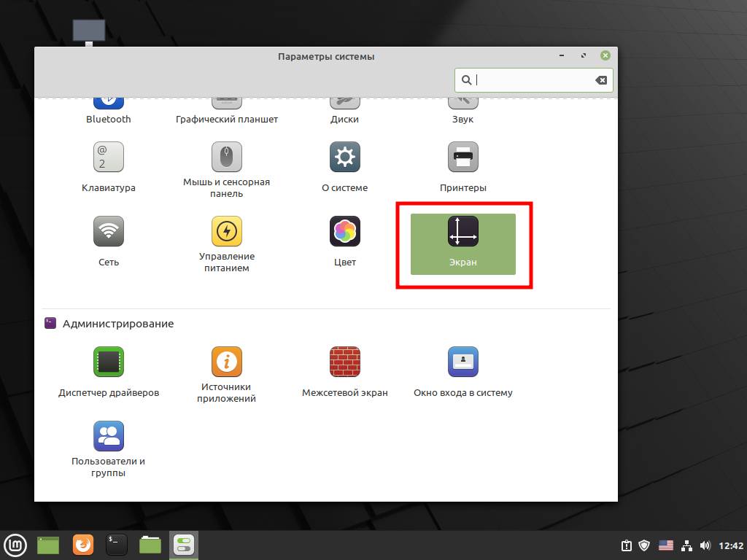Open Источники приложений software sources

pos(226,362)
